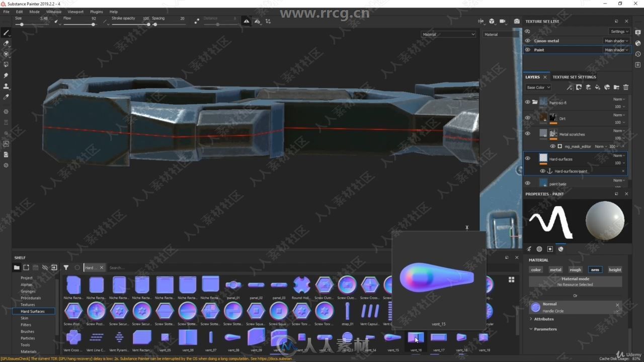644x362 pixels.
Task: Select the Clone stamp tool
Action: tap(6, 86)
